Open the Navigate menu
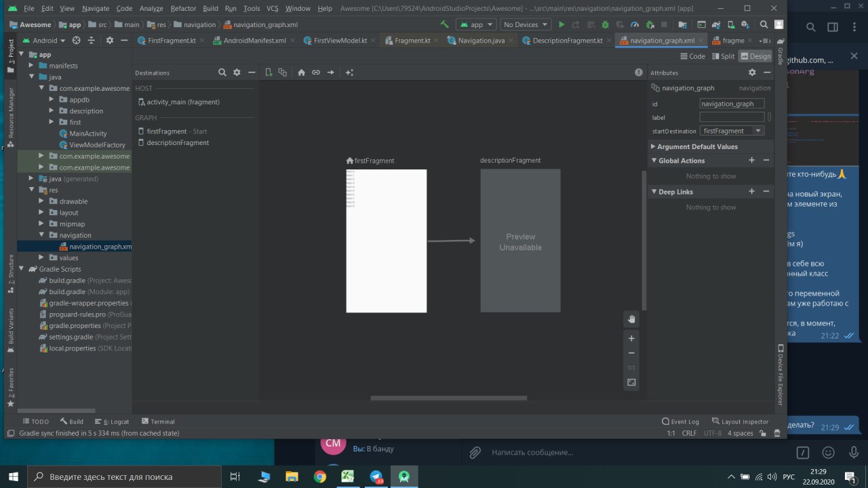The image size is (868, 488). pyautogui.click(x=96, y=8)
